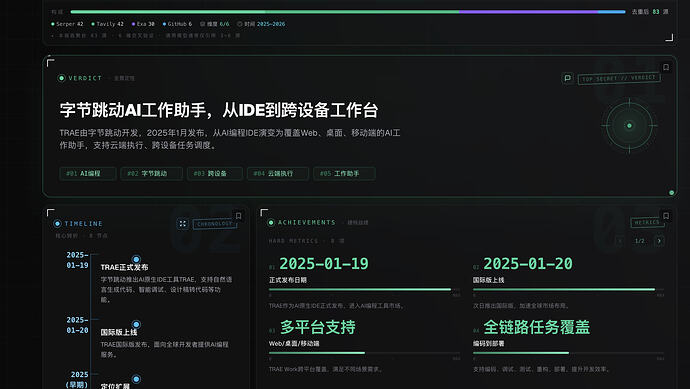Click the progress bar under 编码到部署
The height and width of the screenshot is (389, 690).
(x=569, y=353)
